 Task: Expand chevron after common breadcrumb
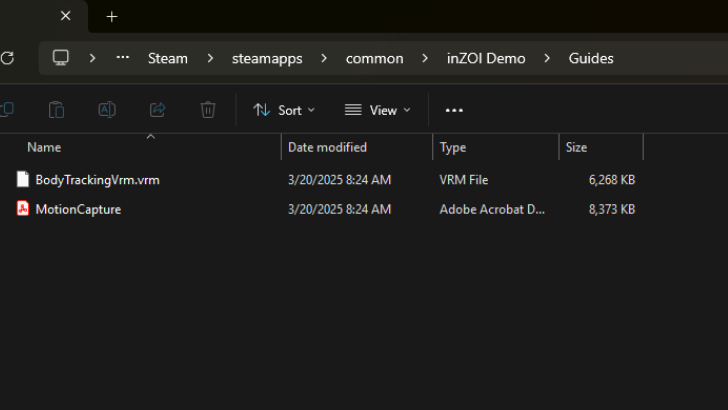[x=425, y=58]
